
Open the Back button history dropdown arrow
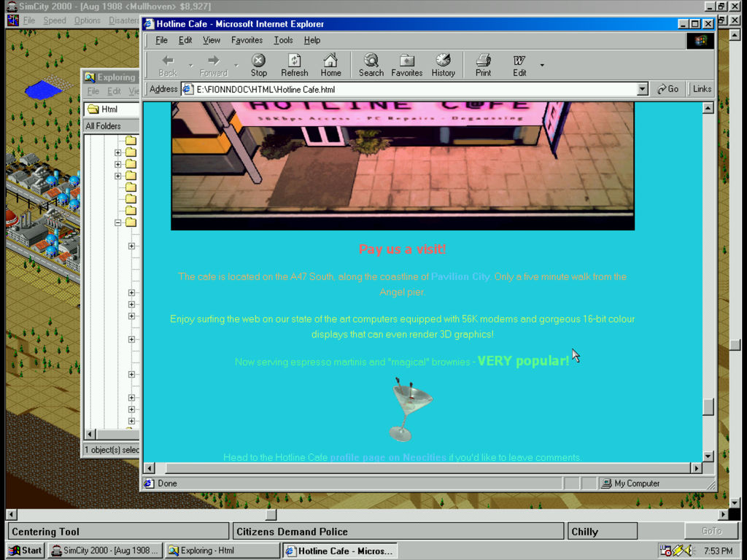[x=190, y=65]
